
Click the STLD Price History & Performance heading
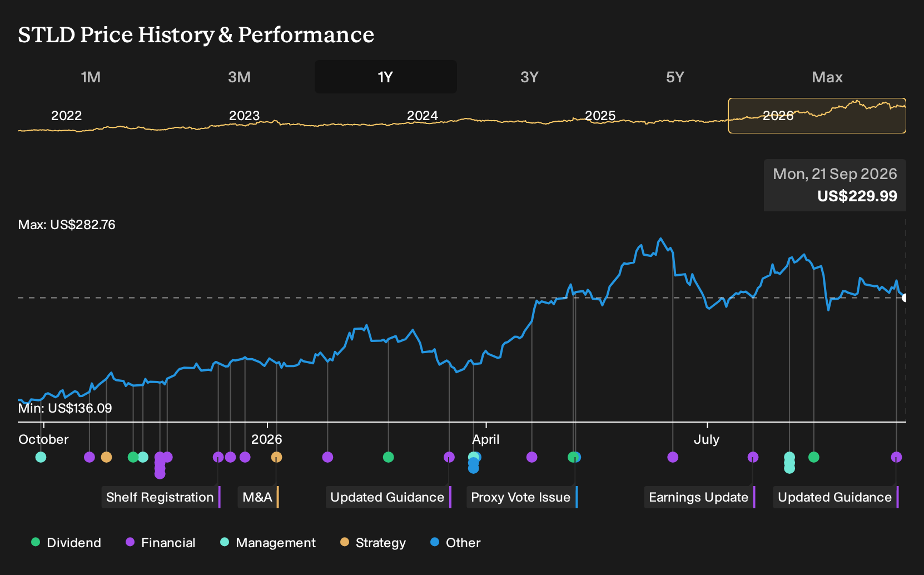coord(196,34)
